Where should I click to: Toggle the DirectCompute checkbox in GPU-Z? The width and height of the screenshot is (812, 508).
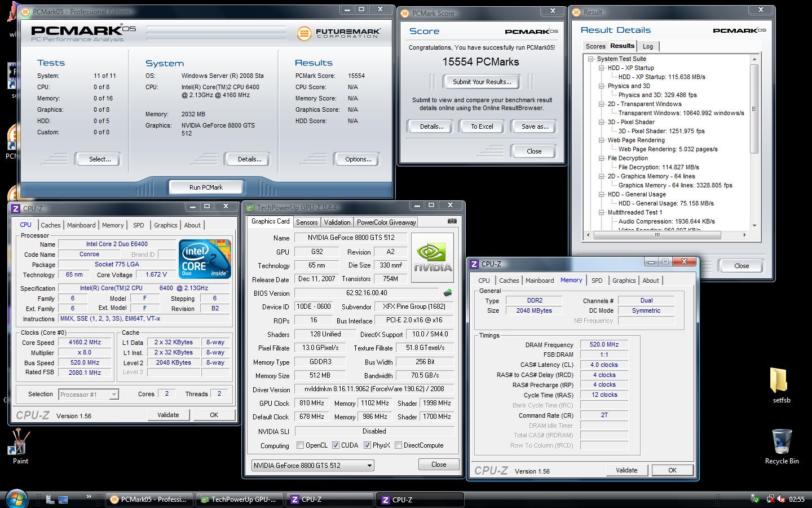[398, 445]
